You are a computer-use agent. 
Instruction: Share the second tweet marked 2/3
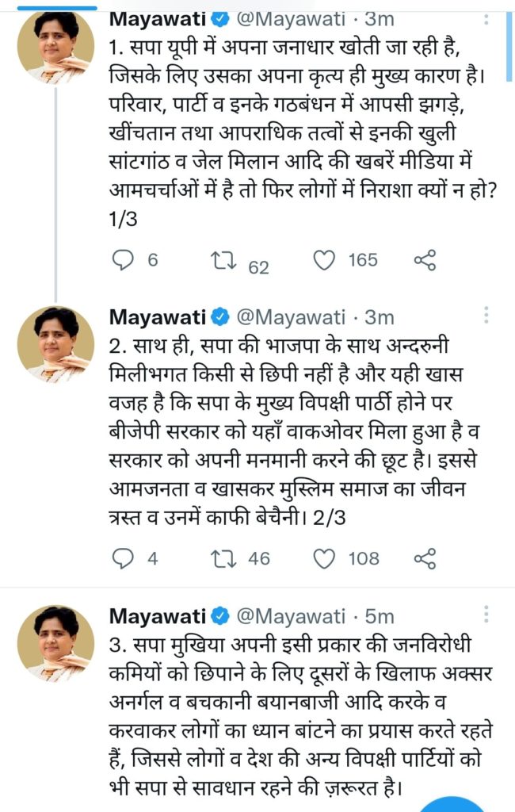click(425, 558)
